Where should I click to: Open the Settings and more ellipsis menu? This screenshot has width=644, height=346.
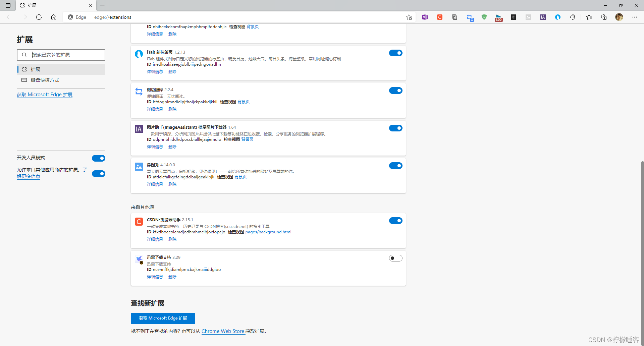pos(635,17)
